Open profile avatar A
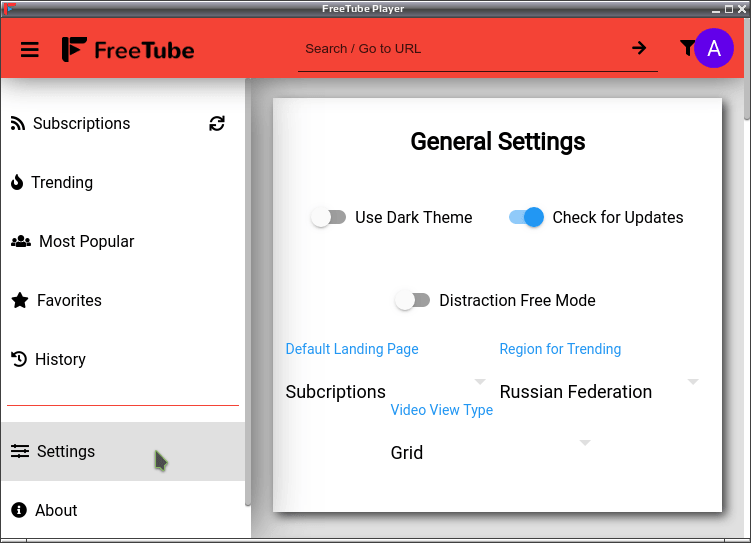 [714, 48]
